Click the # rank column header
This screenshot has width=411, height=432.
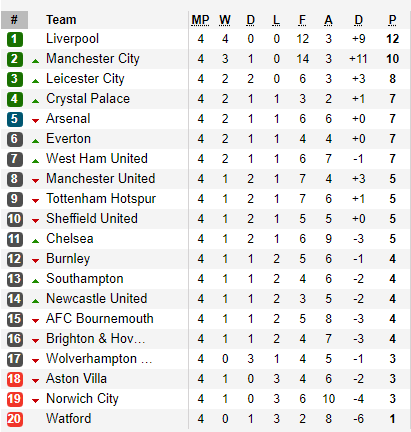(x=14, y=20)
